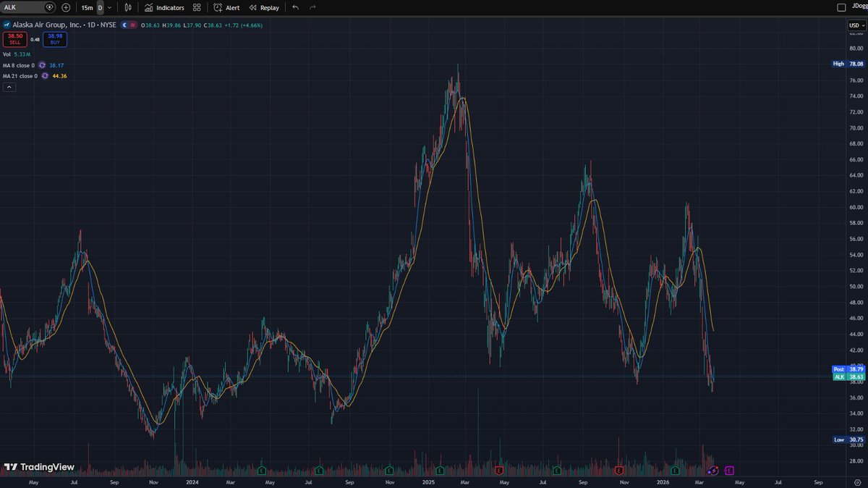
Task: Click the price scale axis at 60.00
Action: point(856,207)
